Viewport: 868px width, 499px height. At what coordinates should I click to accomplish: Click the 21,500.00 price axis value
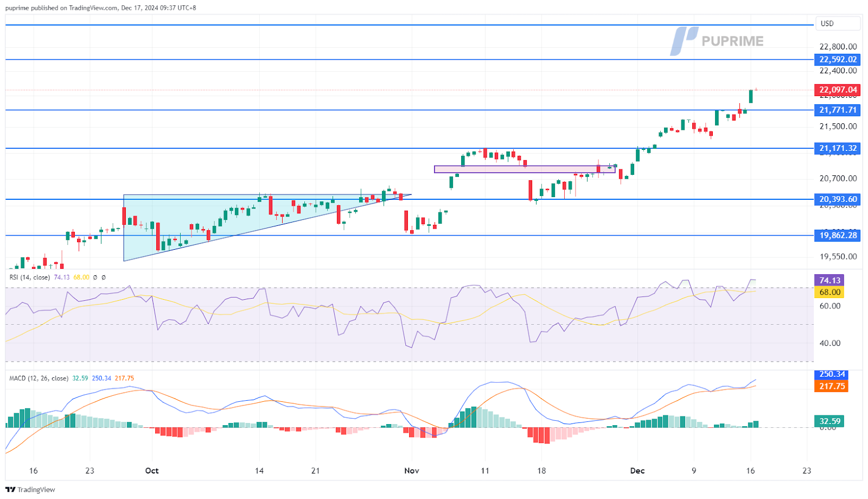tap(838, 127)
